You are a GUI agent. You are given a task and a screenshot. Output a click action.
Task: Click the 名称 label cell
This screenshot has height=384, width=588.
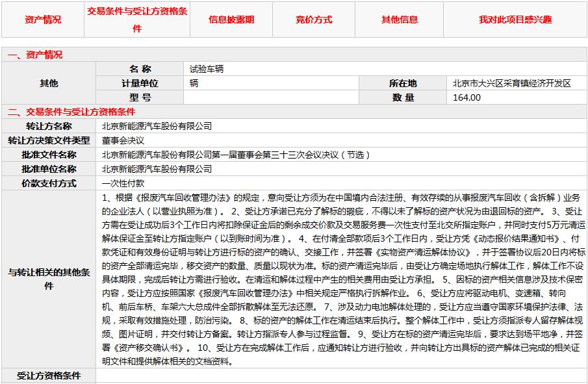coord(140,69)
